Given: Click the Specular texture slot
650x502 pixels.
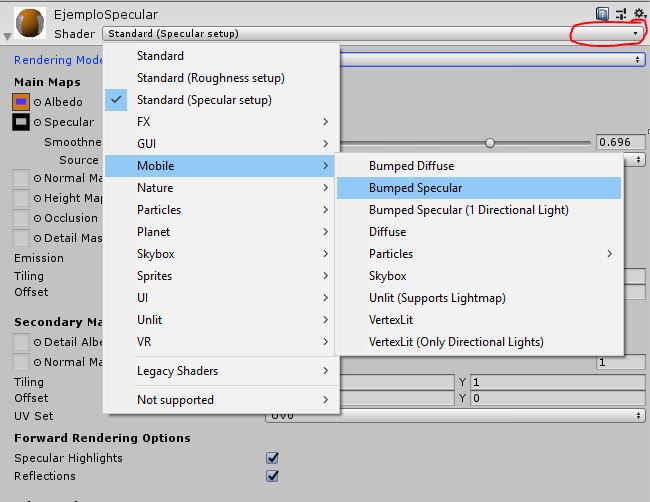Looking at the screenshot, I should [21, 122].
